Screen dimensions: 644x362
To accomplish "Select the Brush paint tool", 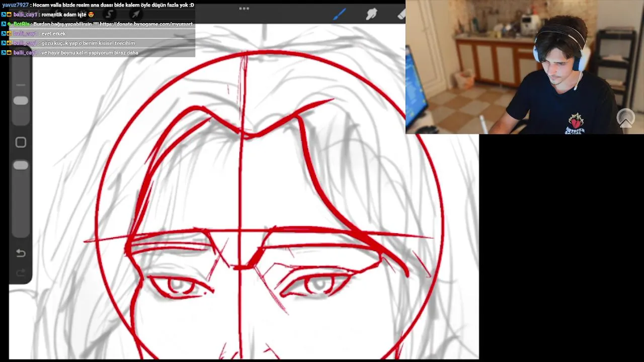I will [339, 14].
